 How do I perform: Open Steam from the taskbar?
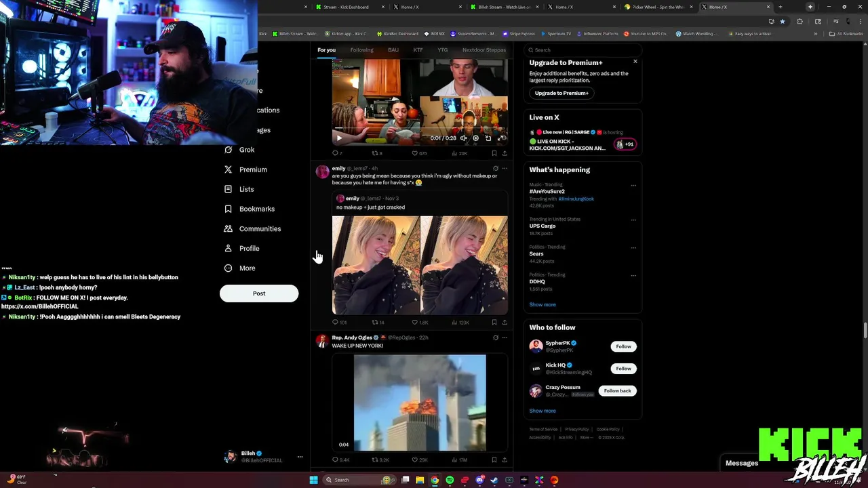pyautogui.click(x=494, y=480)
